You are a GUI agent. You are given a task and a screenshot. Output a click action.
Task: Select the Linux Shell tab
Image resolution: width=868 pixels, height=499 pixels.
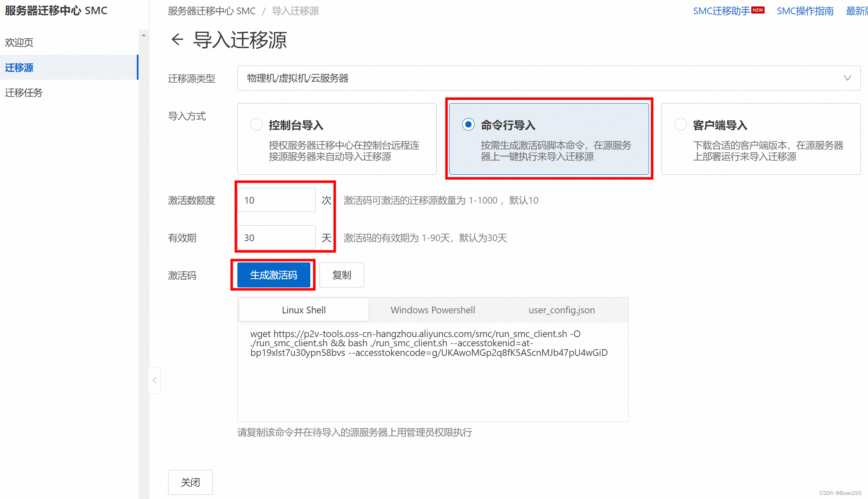coord(304,310)
